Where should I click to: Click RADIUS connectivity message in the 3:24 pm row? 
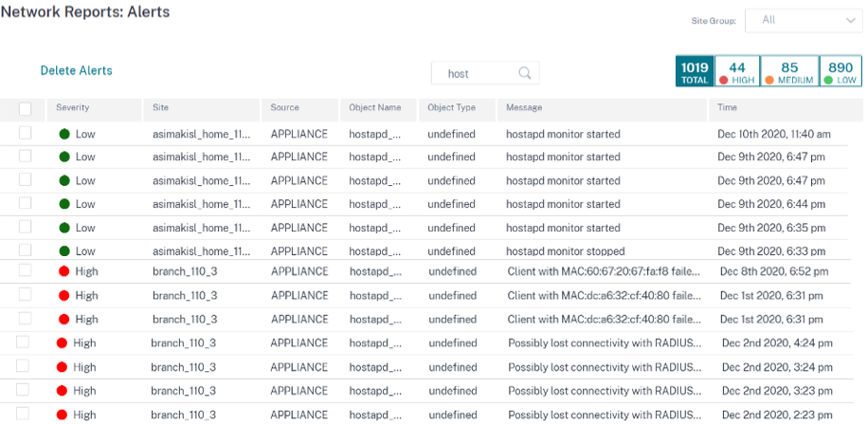606,367
